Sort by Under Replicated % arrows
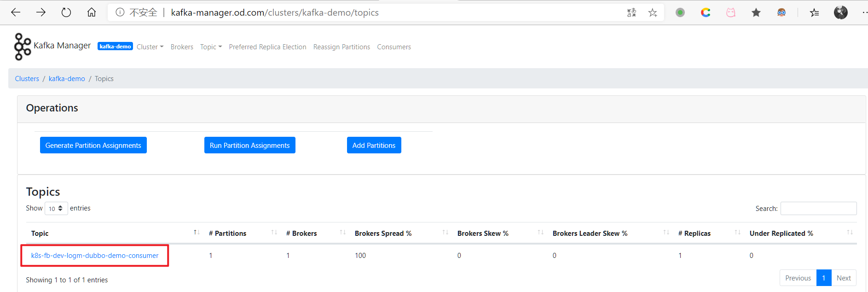Image resolution: width=868 pixels, height=292 pixels. point(850,232)
